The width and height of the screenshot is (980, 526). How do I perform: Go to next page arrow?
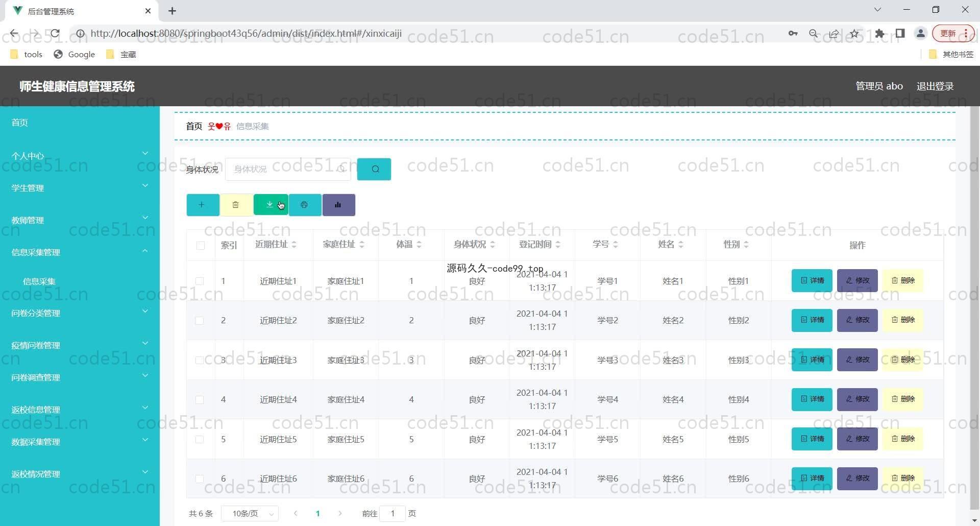(x=340, y=513)
